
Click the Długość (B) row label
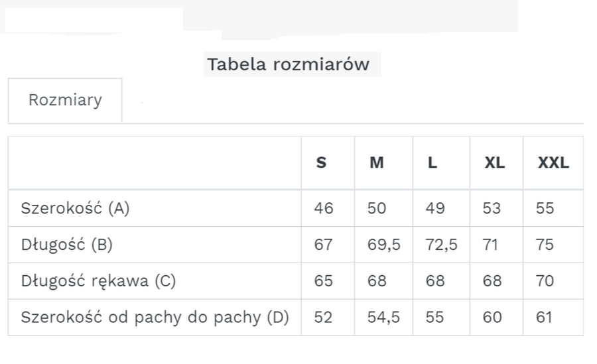pos(66,245)
